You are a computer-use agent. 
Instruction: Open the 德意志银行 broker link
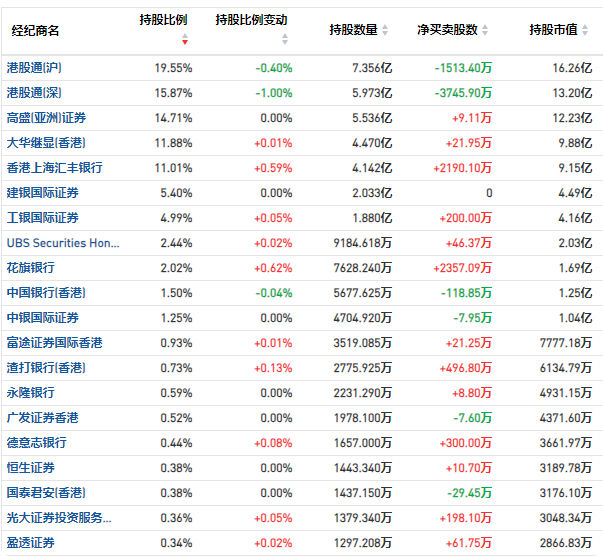(x=37, y=443)
